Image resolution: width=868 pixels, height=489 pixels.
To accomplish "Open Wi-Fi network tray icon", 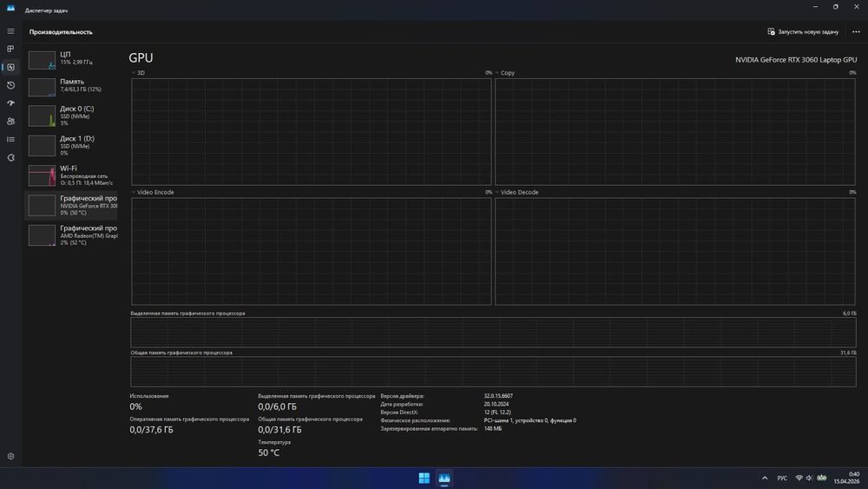I will click(x=799, y=478).
